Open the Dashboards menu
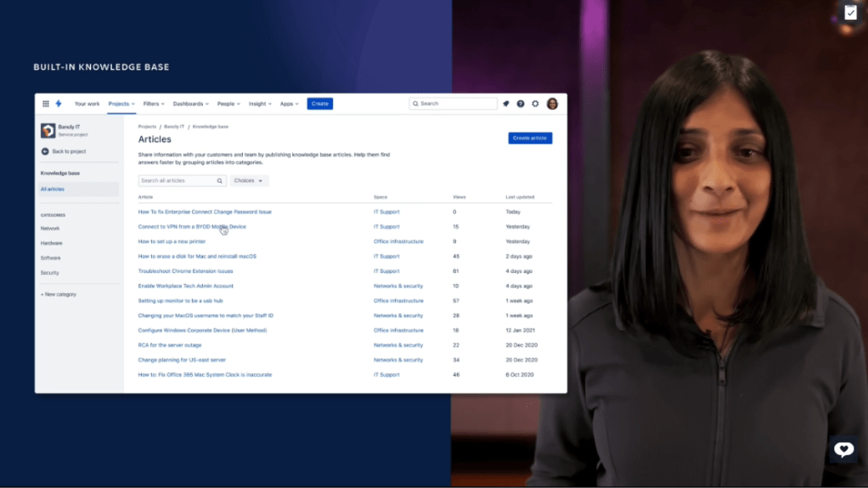The height and width of the screenshot is (488, 868). pyautogui.click(x=190, y=104)
